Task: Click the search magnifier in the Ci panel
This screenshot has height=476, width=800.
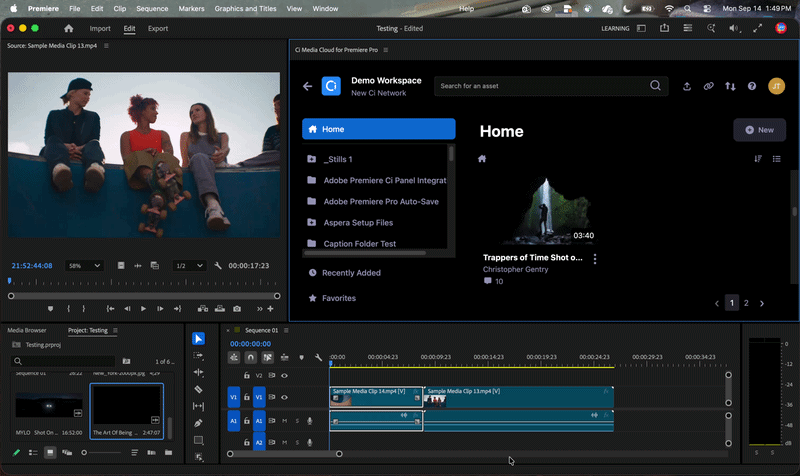Action: coord(656,86)
